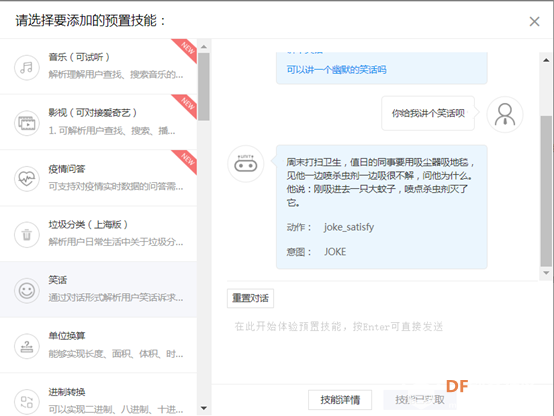
Task: Click the user avatar in the chat
Action: (x=505, y=115)
